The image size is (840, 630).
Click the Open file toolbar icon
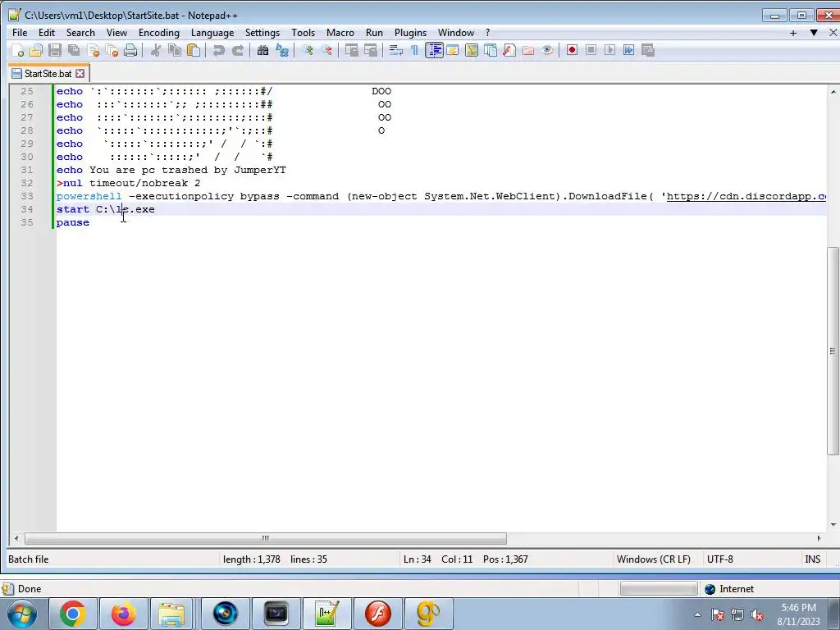(x=36, y=50)
